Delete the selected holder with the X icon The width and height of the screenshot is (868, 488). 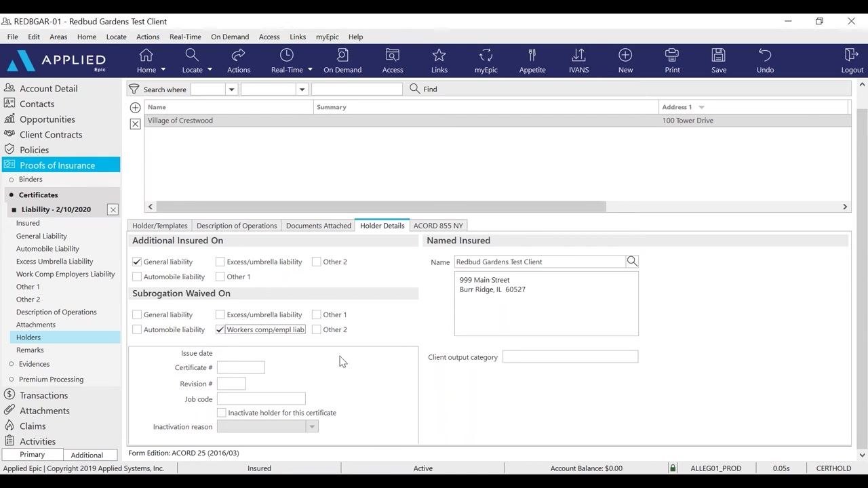[135, 124]
